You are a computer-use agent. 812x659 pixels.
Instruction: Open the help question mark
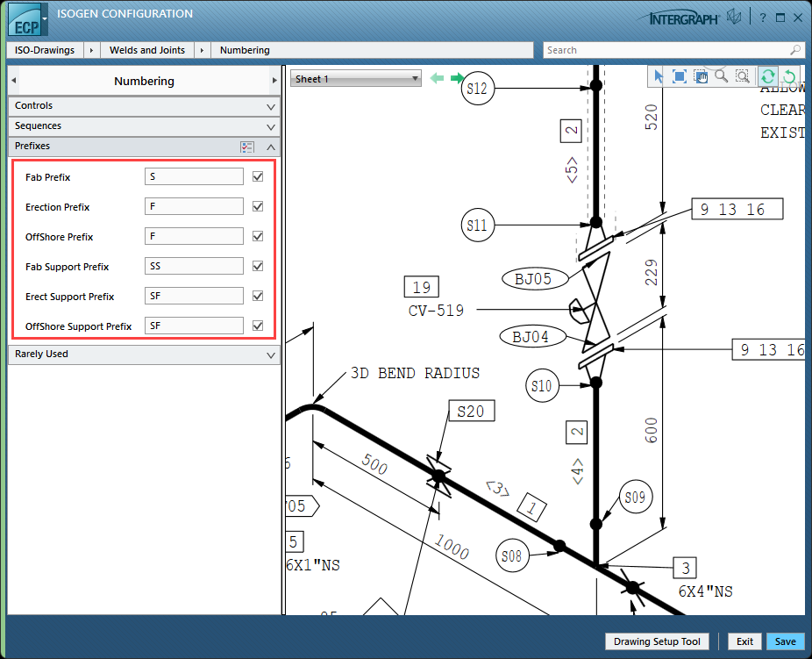[x=762, y=18]
